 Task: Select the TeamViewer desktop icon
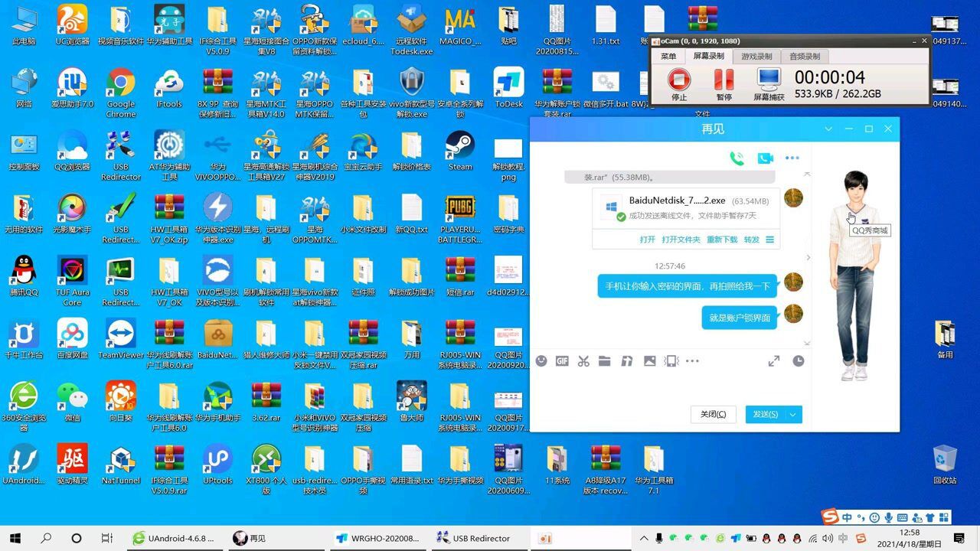pos(120,338)
